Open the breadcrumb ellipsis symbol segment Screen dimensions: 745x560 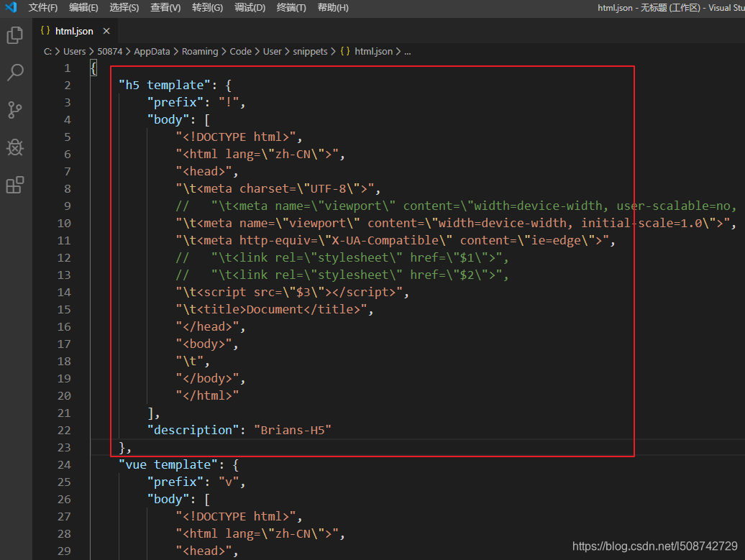pyautogui.click(x=407, y=51)
